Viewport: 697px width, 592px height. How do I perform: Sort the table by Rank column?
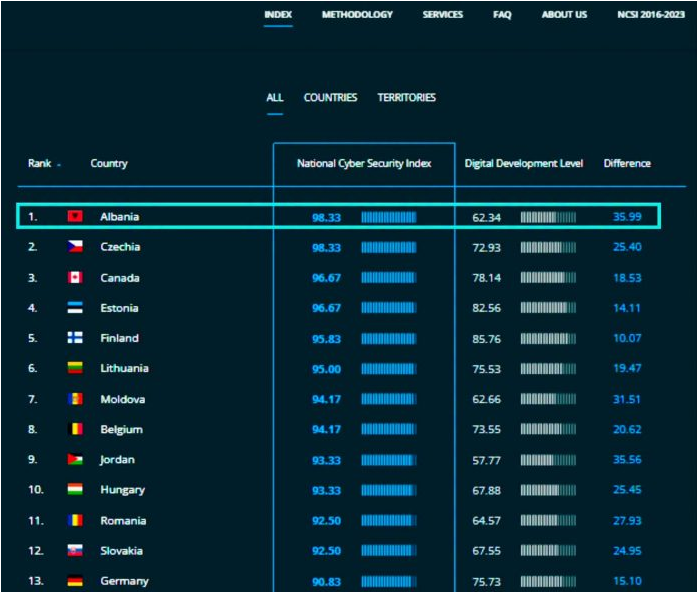(x=40, y=163)
